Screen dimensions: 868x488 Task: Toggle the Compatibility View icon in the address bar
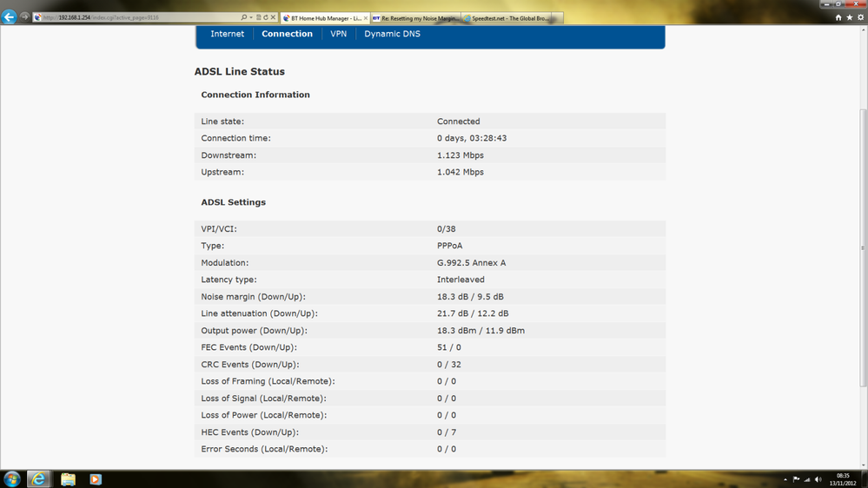click(x=259, y=17)
